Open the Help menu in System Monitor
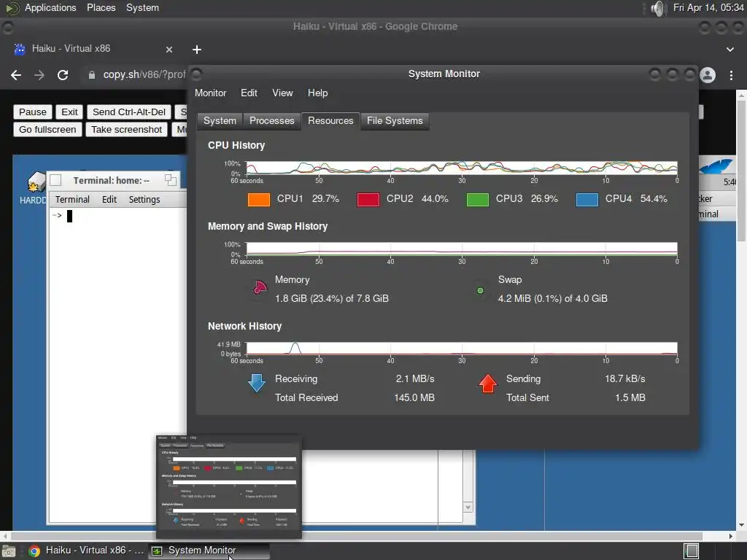Viewport: 747px width, 560px height. [x=317, y=93]
